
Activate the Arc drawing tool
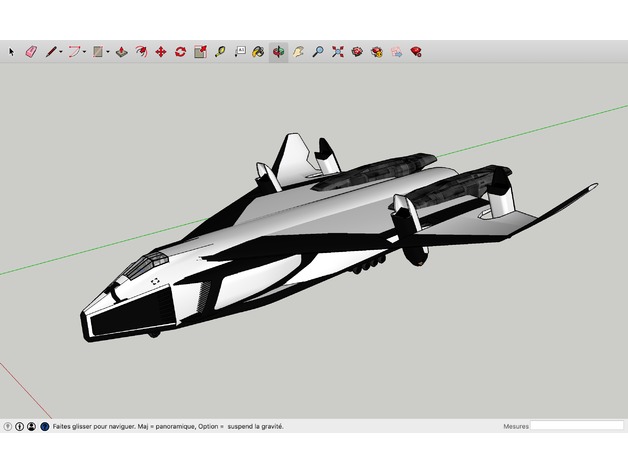[74, 52]
